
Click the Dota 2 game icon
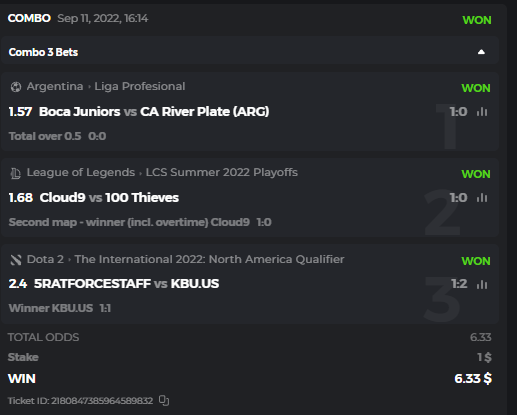tap(16, 260)
